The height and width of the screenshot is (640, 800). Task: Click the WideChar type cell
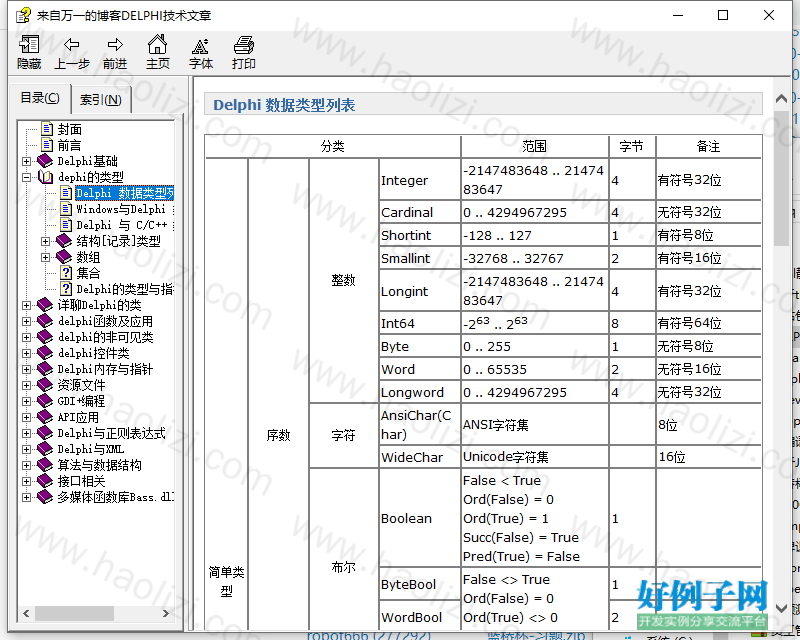click(420, 457)
